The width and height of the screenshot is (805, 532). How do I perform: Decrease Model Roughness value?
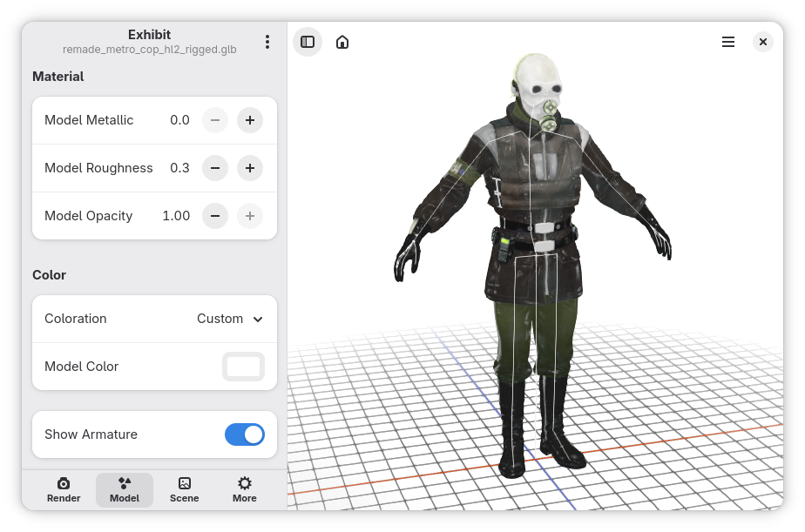tap(215, 168)
